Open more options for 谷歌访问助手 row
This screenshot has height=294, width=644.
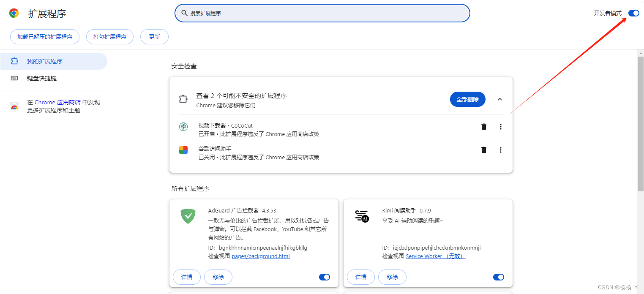point(501,150)
